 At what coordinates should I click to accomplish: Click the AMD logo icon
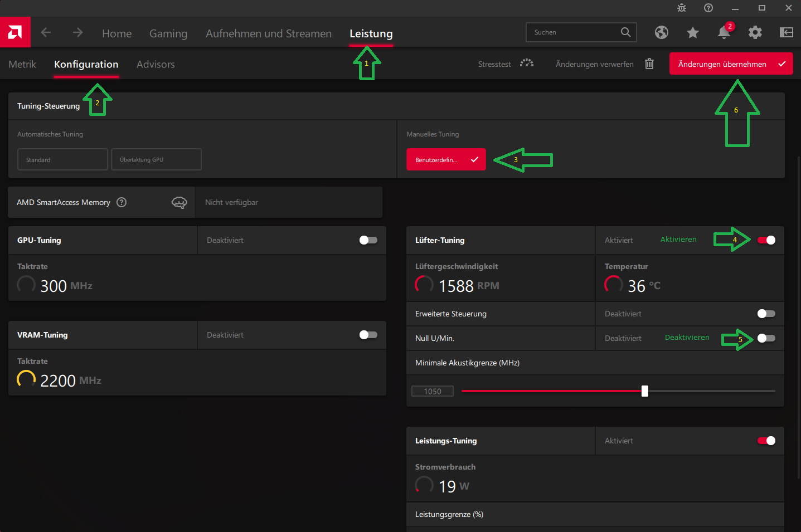(x=15, y=32)
